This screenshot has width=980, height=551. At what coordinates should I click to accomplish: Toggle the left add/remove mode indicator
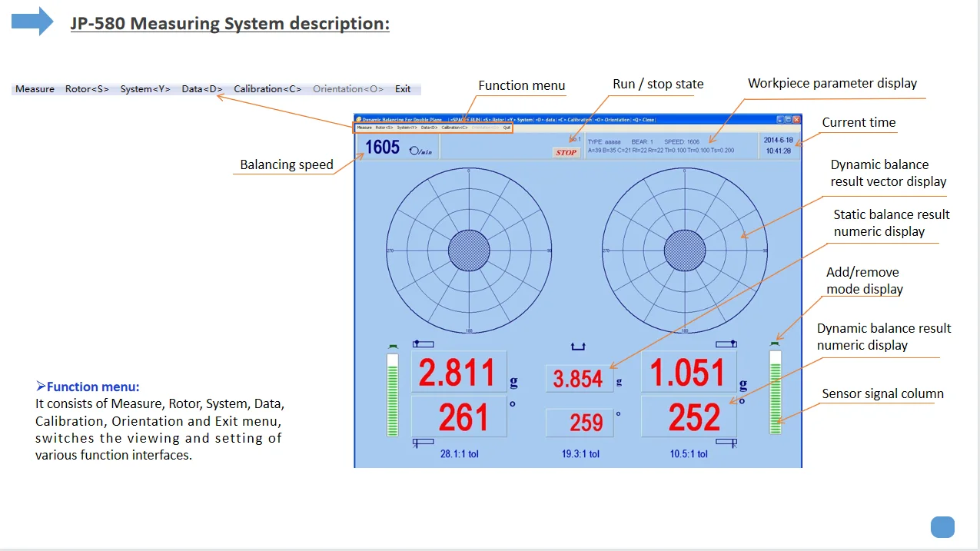pos(393,346)
